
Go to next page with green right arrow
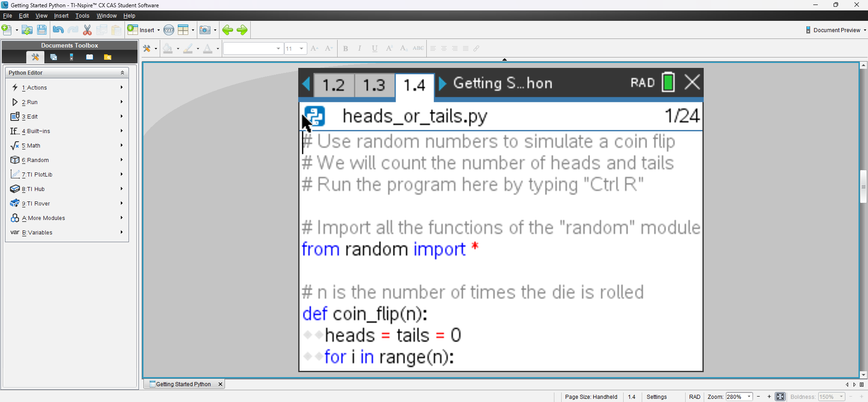pyautogui.click(x=242, y=30)
